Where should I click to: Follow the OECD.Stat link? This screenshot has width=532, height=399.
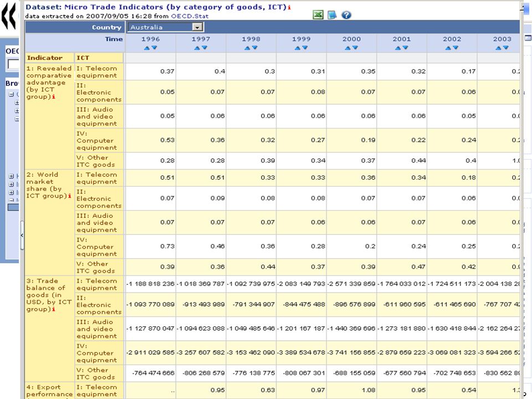coord(190,16)
